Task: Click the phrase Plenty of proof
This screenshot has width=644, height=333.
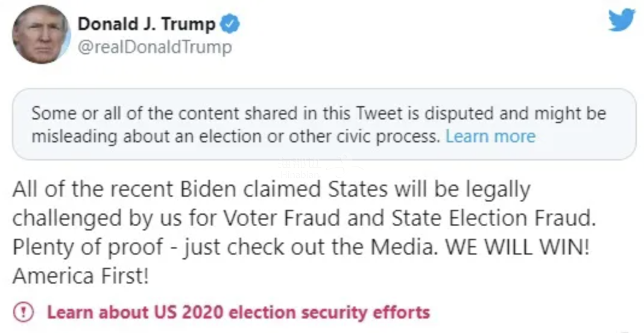Action: [87, 247]
